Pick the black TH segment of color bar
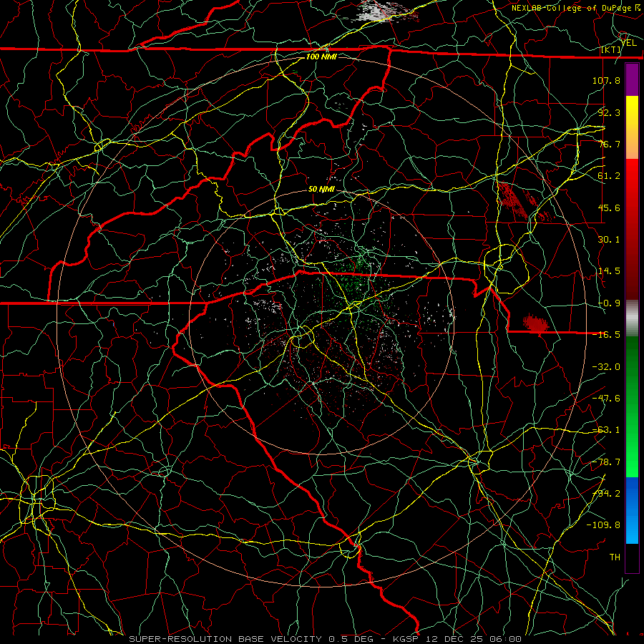This screenshot has height=644, width=644. point(632,557)
